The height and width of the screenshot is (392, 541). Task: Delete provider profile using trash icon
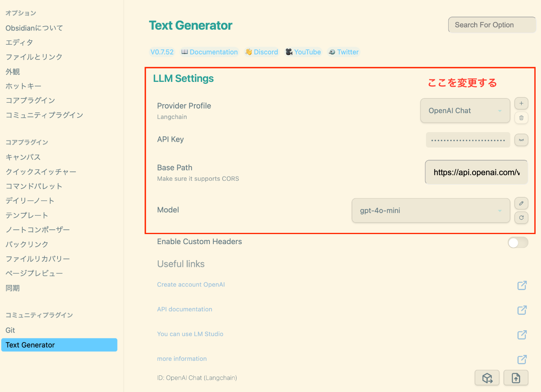(521, 118)
